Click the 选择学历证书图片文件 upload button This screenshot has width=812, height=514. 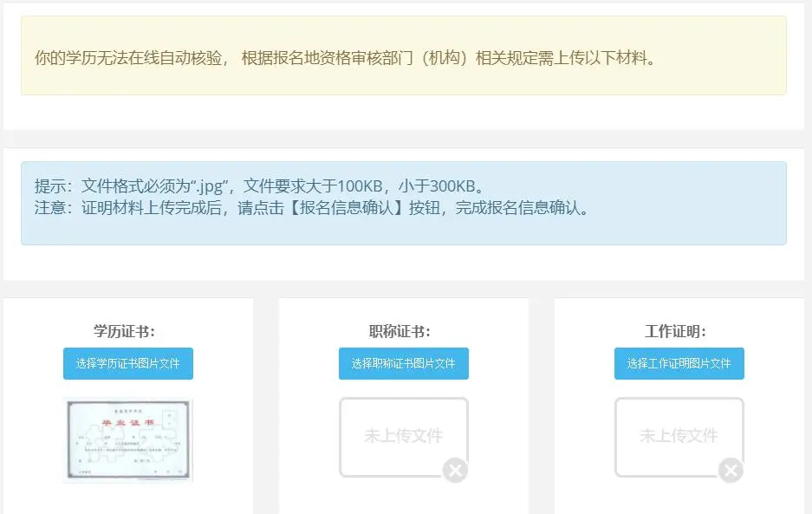tap(128, 364)
